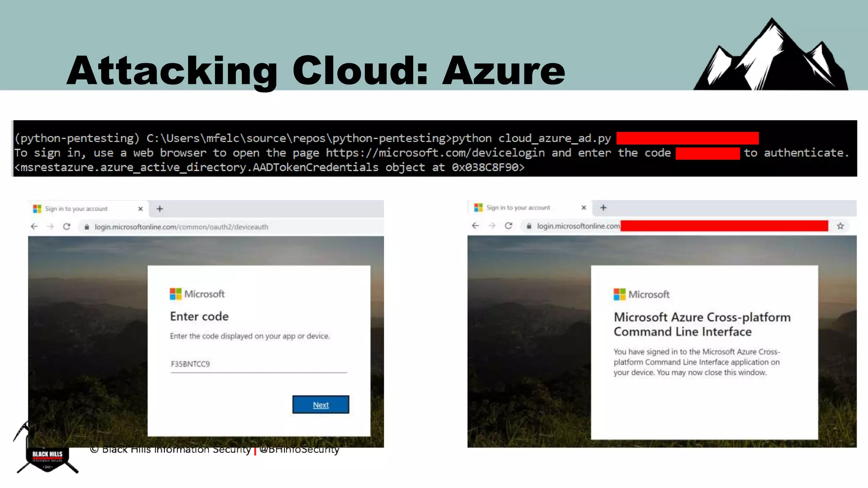The height and width of the screenshot is (488, 868).
Task: Select 'Sign in to your account' tab in right browser
Action: pyautogui.click(x=530, y=208)
